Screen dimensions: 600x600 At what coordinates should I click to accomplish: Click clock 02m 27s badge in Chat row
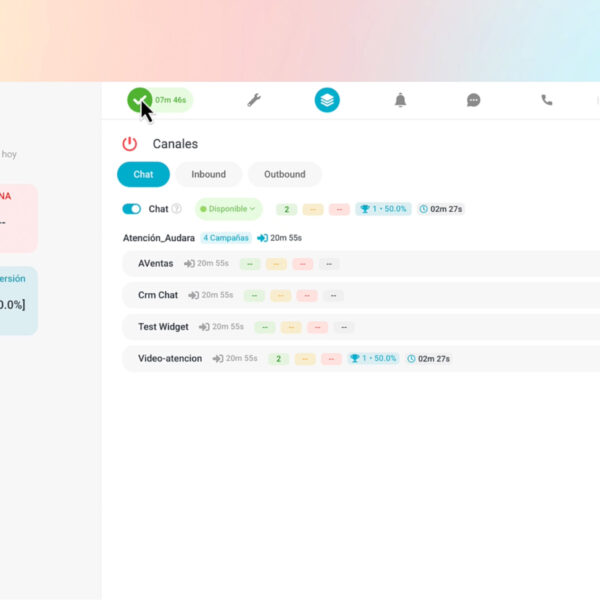(x=440, y=209)
